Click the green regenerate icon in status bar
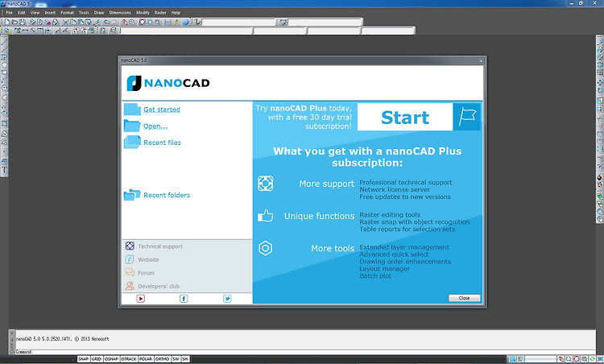The width and height of the screenshot is (604, 364). pyautogui.click(x=593, y=359)
